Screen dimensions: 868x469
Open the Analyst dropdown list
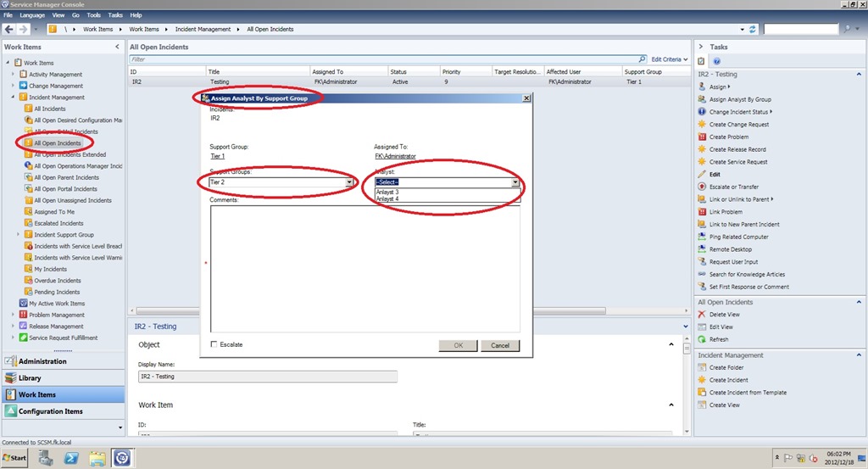[515, 182]
